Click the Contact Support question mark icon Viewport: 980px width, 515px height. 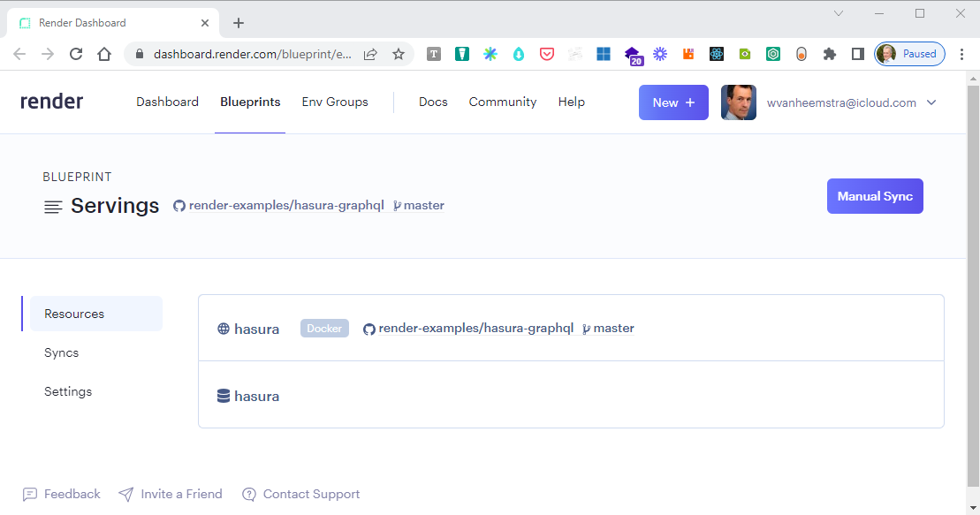click(x=248, y=494)
